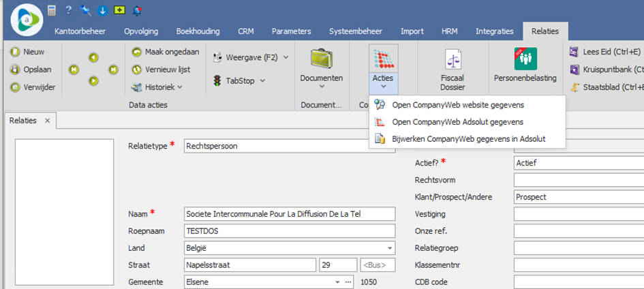
Task: Expand the Documenten dropdown arrow
Action: [322, 86]
